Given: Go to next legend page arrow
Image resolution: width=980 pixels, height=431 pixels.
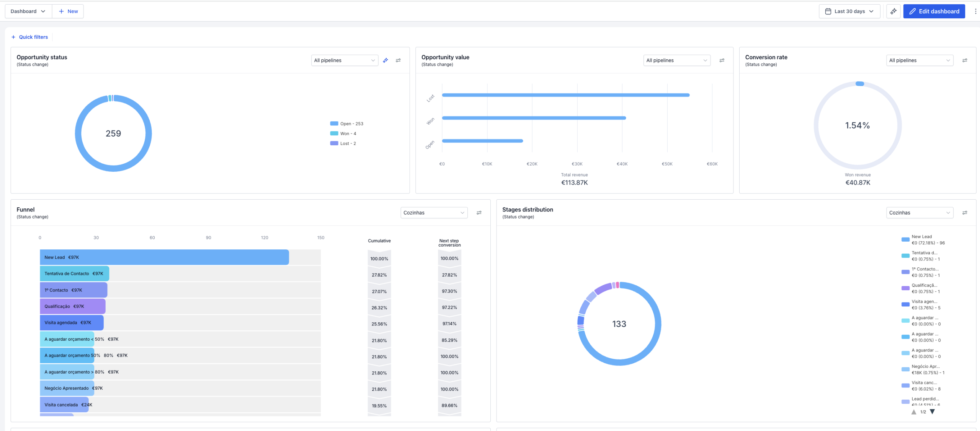Looking at the screenshot, I should 932,412.
